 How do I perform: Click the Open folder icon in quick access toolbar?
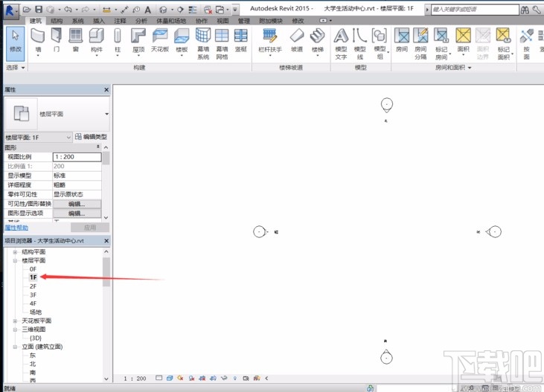pyautogui.click(x=27, y=10)
